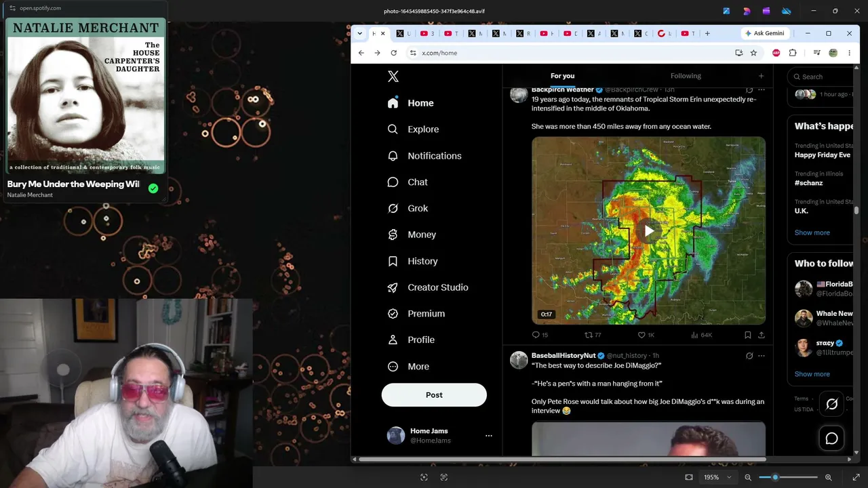Open the floating Grok button
The width and height of the screenshot is (868, 488).
click(x=832, y=404)
